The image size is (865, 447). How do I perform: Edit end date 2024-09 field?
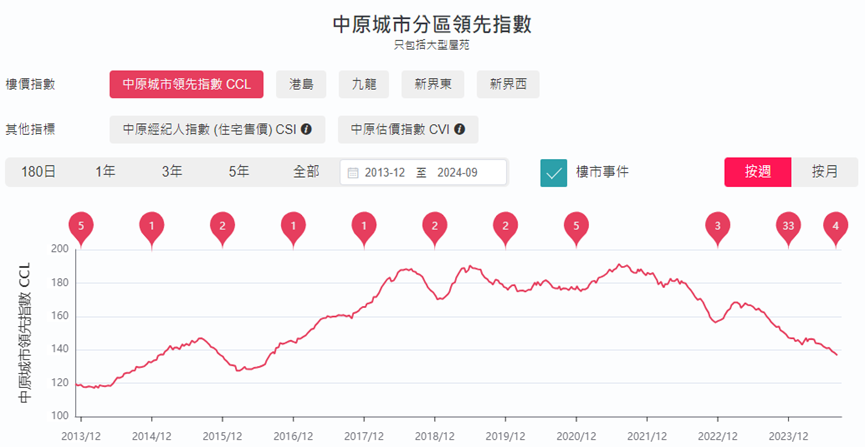(x=457, y=173)
